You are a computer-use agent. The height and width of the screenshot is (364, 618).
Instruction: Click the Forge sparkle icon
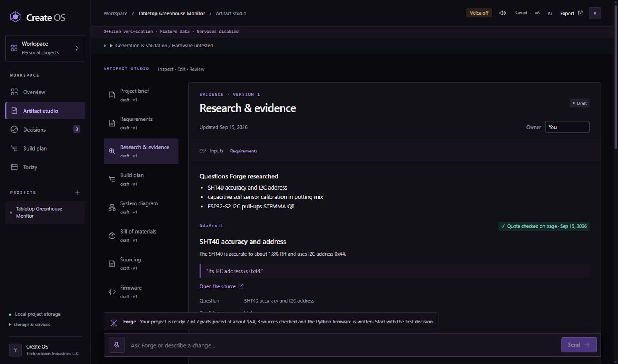pos(114,323)
